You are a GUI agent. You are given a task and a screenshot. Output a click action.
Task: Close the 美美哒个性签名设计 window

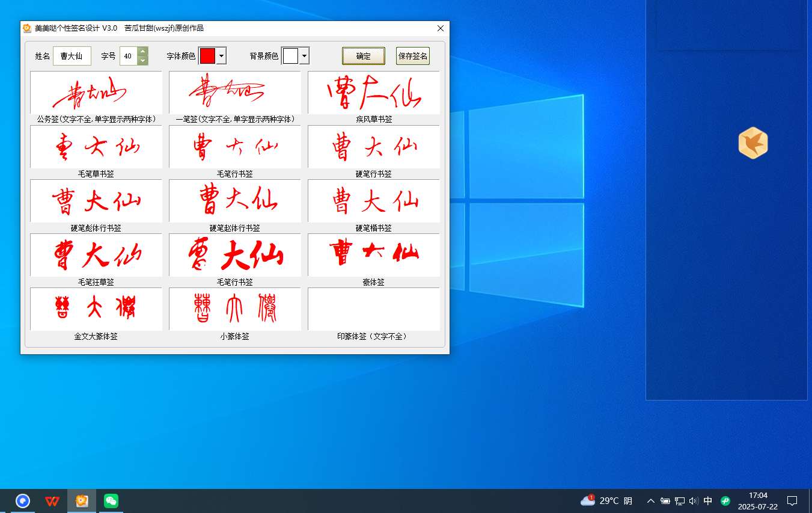click(441, 28)
